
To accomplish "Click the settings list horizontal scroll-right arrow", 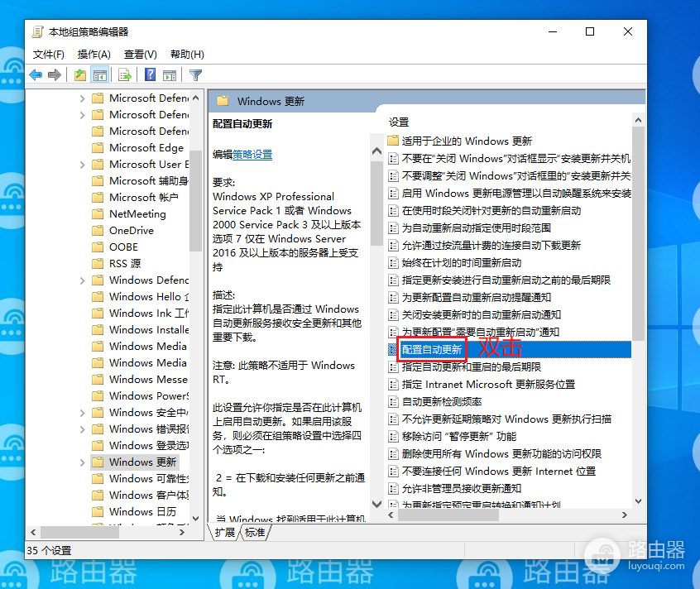I will (624, 515).
